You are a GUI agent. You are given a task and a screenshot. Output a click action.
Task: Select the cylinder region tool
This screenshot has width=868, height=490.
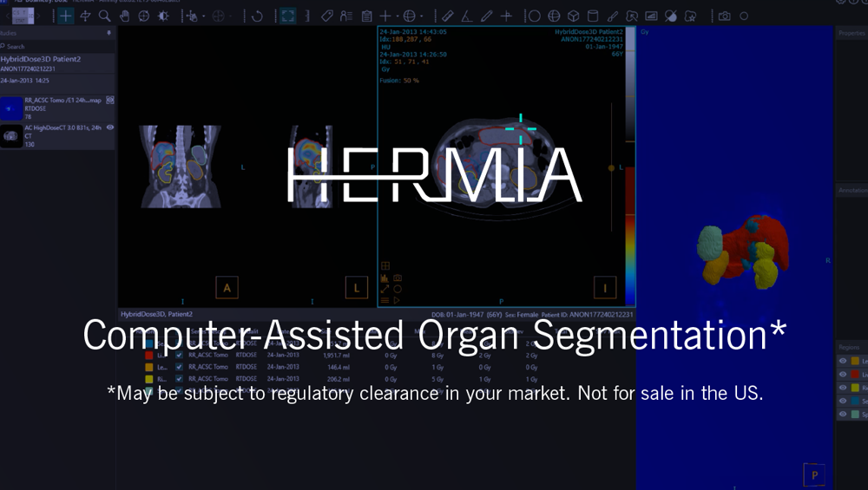(593, 16)
